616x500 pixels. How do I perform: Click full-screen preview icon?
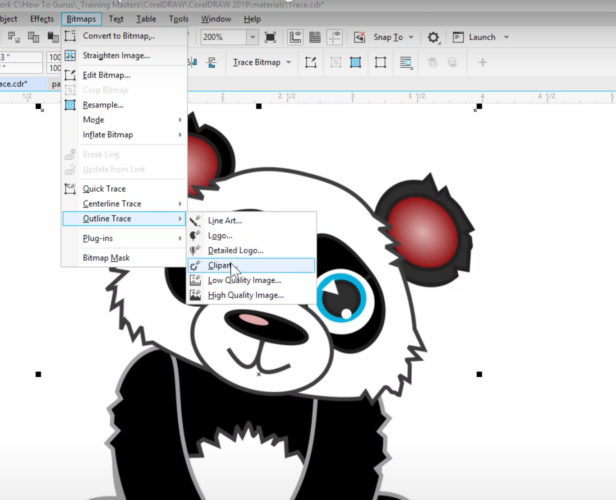pos(270,37)
